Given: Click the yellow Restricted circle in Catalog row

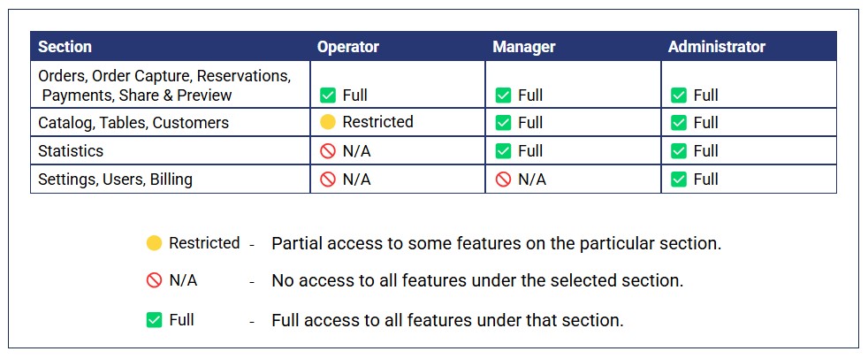Looking at the screenshot, I should tap(327, 122).
